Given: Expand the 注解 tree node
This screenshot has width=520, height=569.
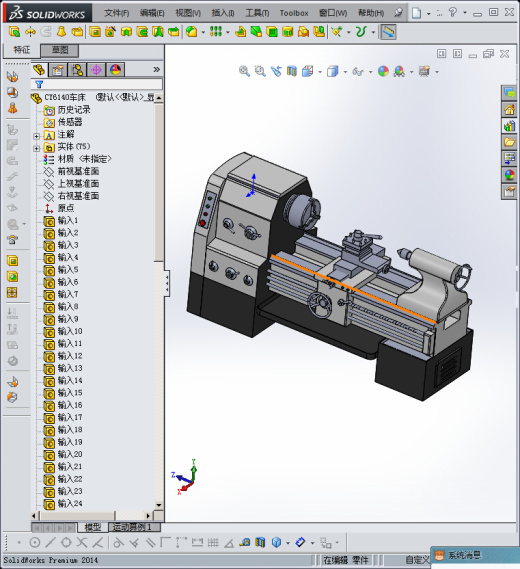Looking at the screenshot, I should click(x=36, y=136).
